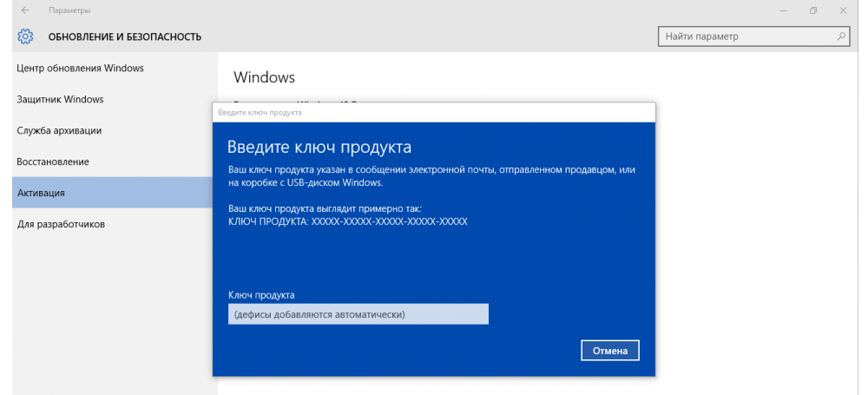
Task: Open the Восстановление section
Action: click(x=53, y=161)
